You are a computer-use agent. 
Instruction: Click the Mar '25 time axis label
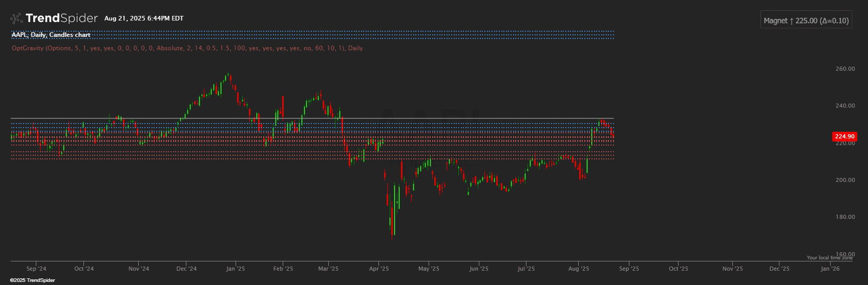pos(328,269)
